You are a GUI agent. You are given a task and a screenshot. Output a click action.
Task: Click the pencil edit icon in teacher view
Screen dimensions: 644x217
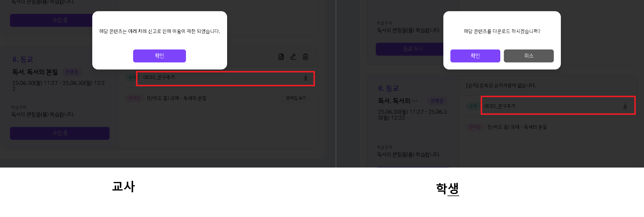(x=293, y=57)
